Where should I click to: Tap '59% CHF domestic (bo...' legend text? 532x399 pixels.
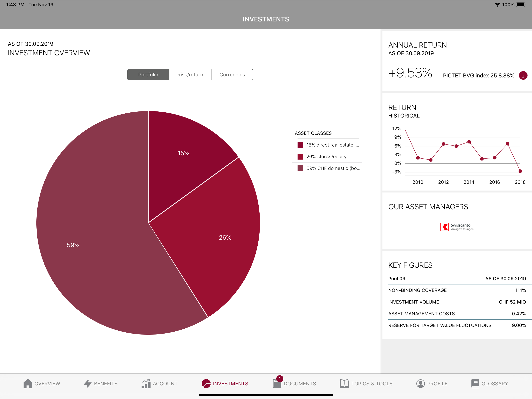tap(333, 168)
